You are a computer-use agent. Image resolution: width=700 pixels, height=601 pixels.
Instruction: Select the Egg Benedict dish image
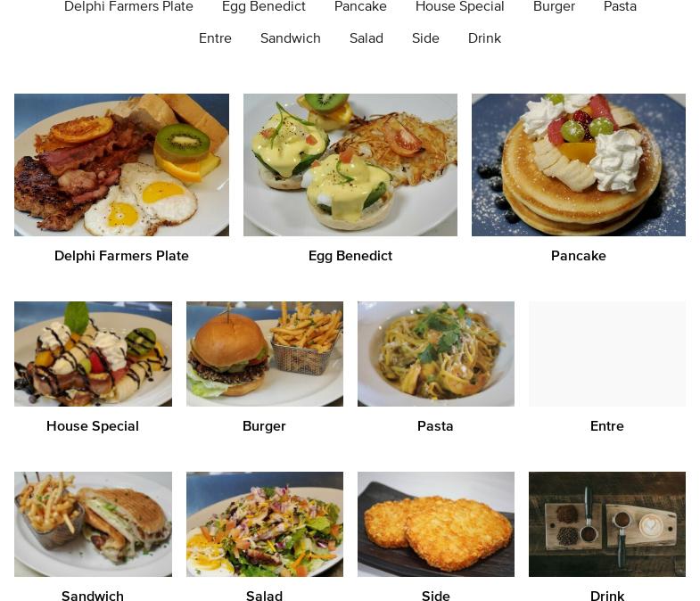[350, 165]
